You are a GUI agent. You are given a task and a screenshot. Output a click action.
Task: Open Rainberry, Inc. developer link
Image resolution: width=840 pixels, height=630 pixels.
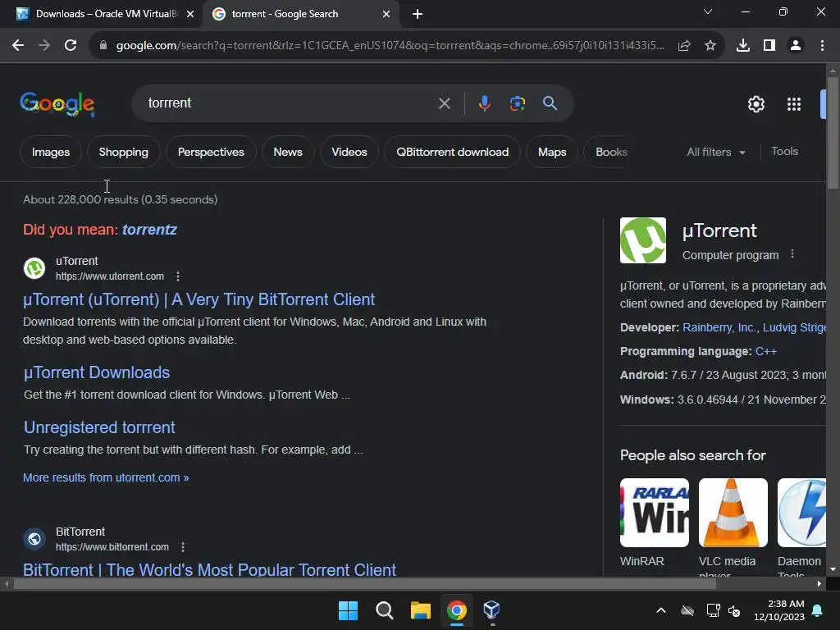719,327
